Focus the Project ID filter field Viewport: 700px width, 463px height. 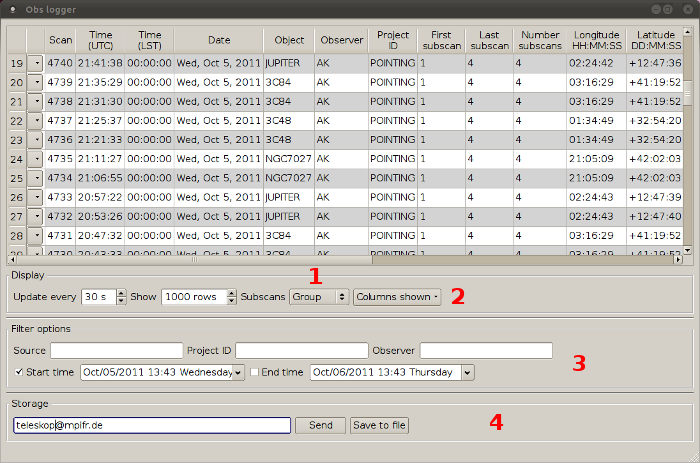tap(302, 350)
